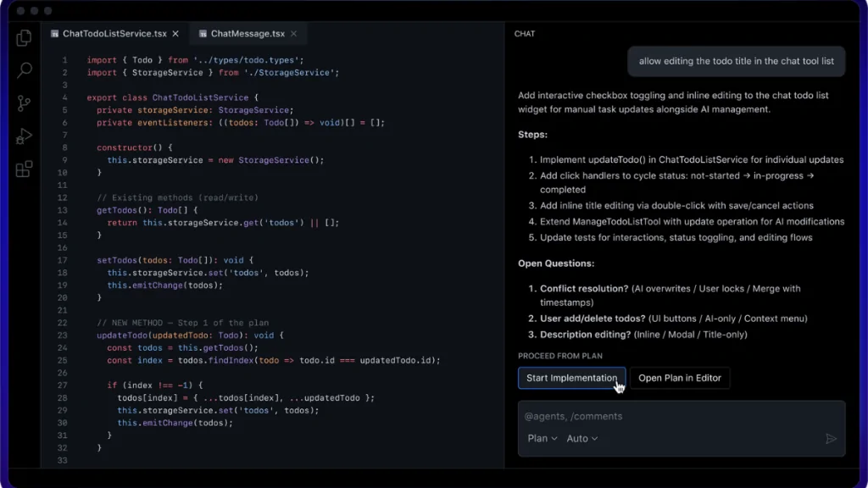Image resolution: width=868 pixels, height=488 pixels.
Task: Click the updateTodo method name on line 23
Action: click(x=122, y=335)
